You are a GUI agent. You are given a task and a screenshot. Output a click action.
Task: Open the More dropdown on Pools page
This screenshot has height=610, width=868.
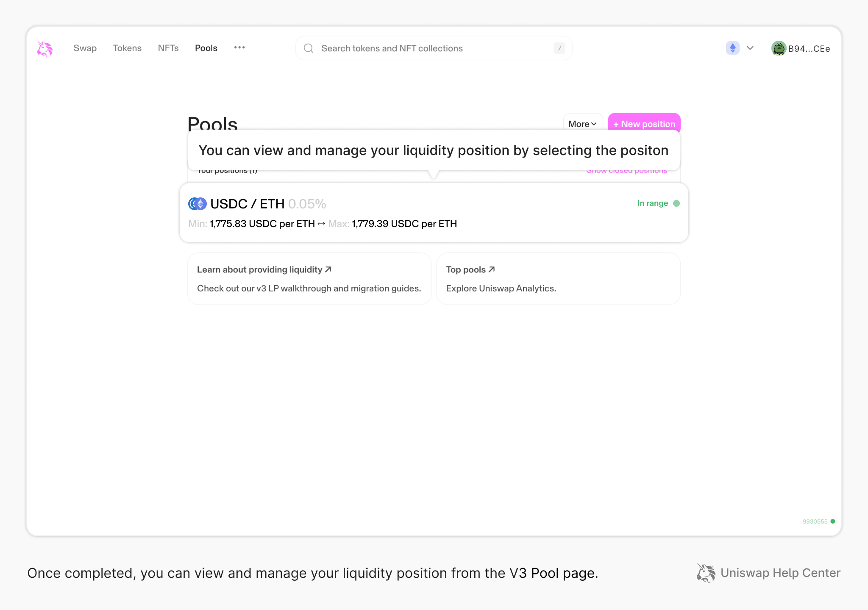click(x=583, y=124)
